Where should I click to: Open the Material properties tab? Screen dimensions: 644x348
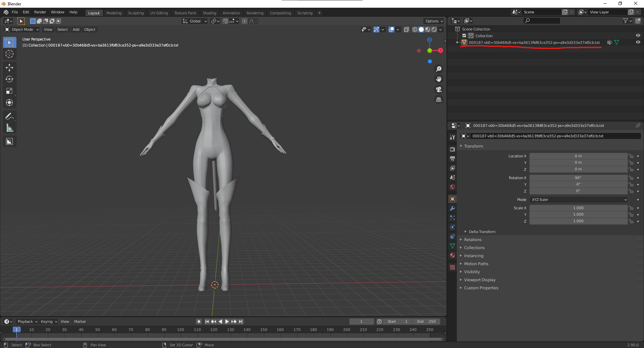point(452,255)
